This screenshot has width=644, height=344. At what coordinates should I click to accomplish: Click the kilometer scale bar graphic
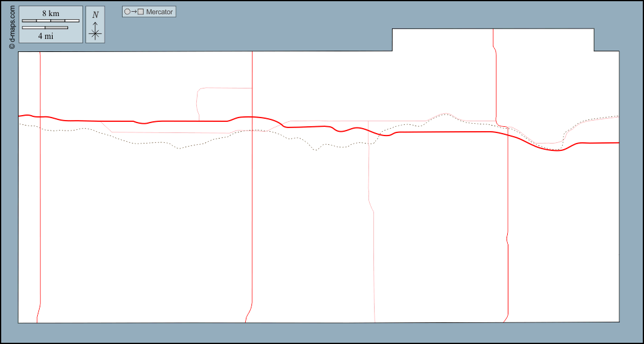pyautogui.click(x=51, y=21)
